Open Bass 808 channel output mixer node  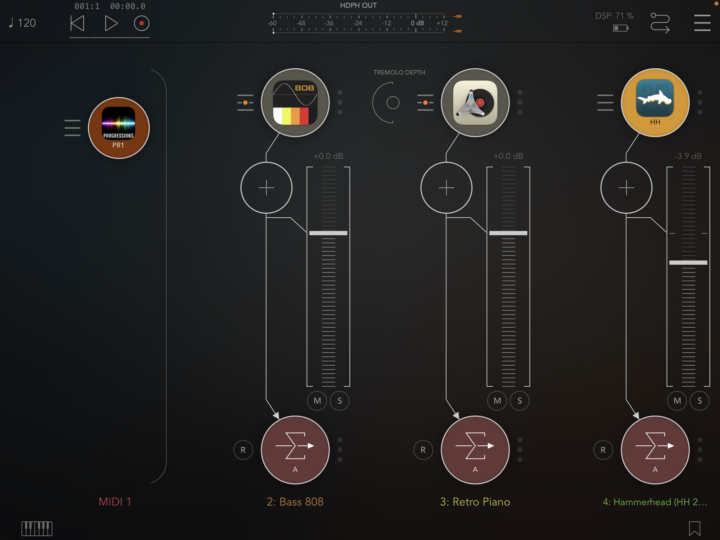[x=295, y=450]
